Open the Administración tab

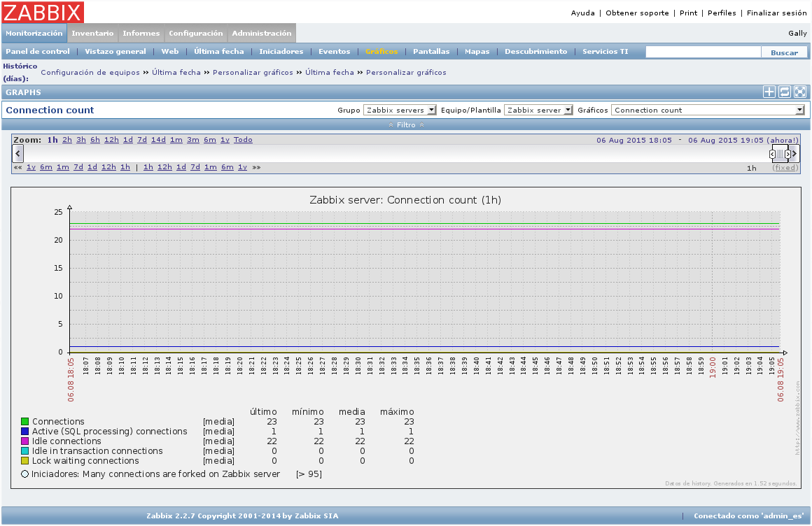[262, 33]
